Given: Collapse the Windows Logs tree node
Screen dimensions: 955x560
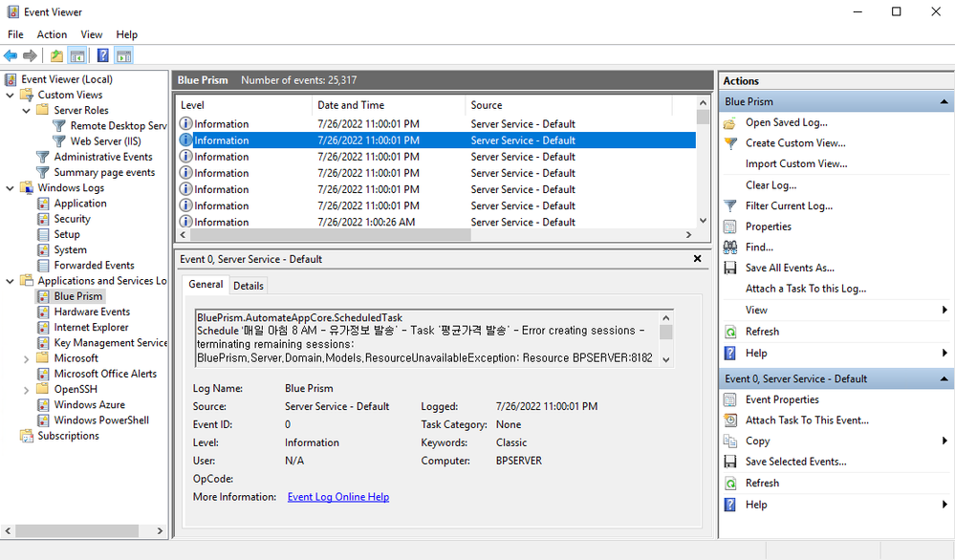Looking at the screenshot, I should [11, 188].
